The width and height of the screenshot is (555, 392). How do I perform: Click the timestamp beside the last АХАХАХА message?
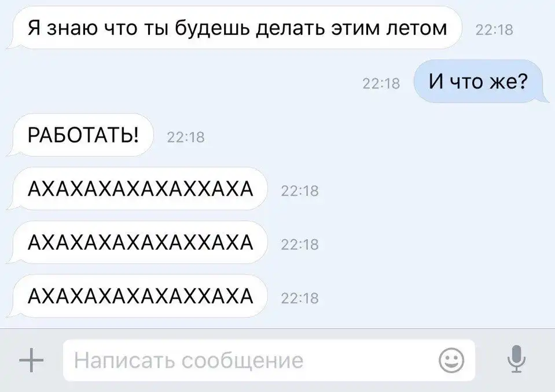[300, 299]
